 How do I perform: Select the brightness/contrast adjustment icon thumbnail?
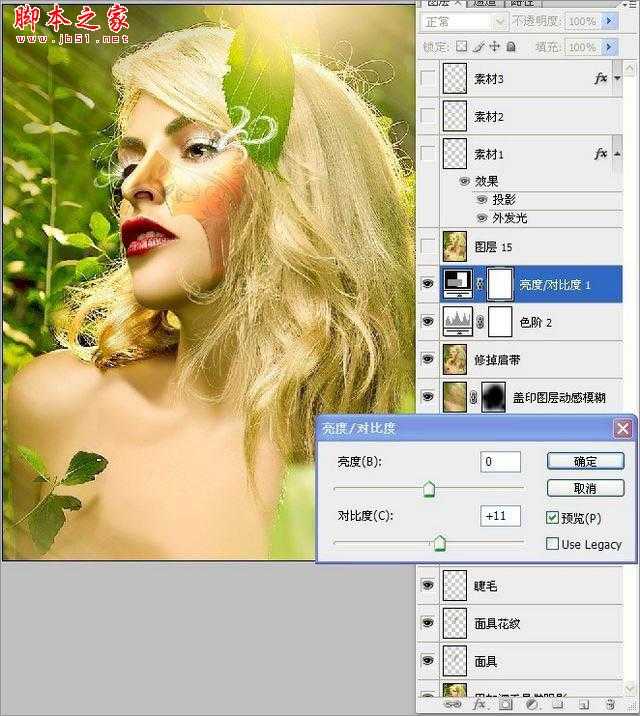[457, 284]
